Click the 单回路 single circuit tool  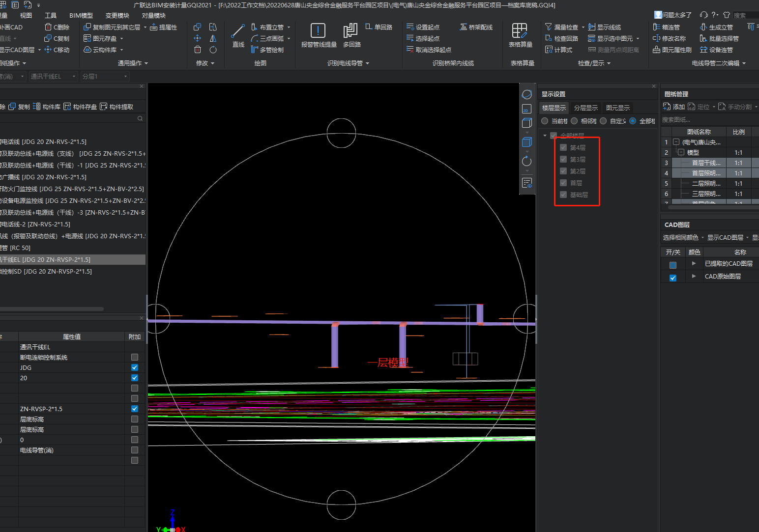[379, 27]
